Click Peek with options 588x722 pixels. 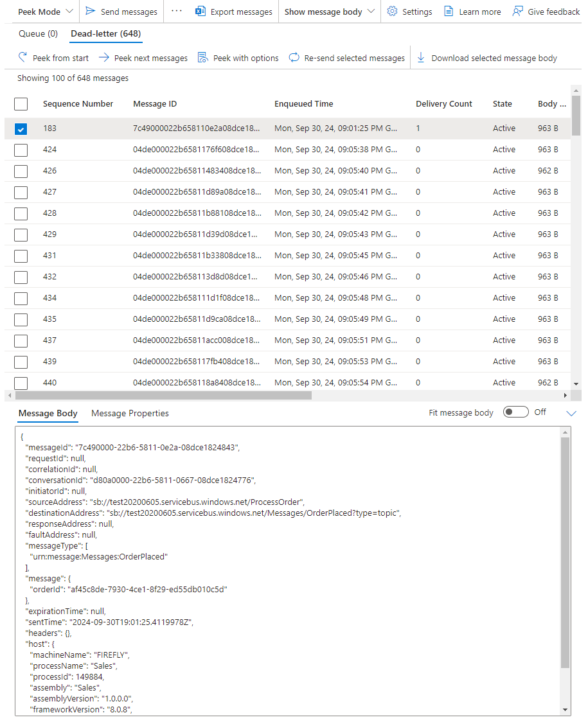pos(238,58)
